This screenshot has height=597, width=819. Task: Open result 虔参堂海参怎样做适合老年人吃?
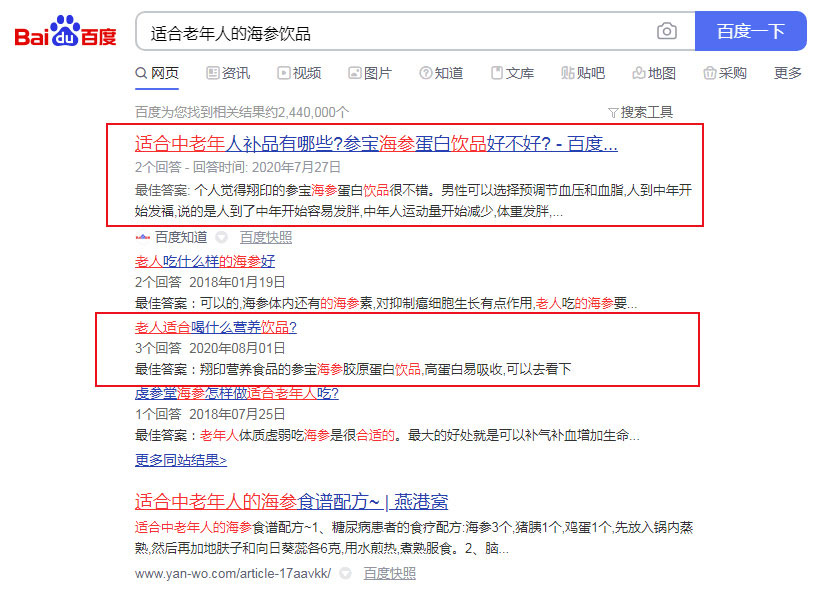point(237,393)
